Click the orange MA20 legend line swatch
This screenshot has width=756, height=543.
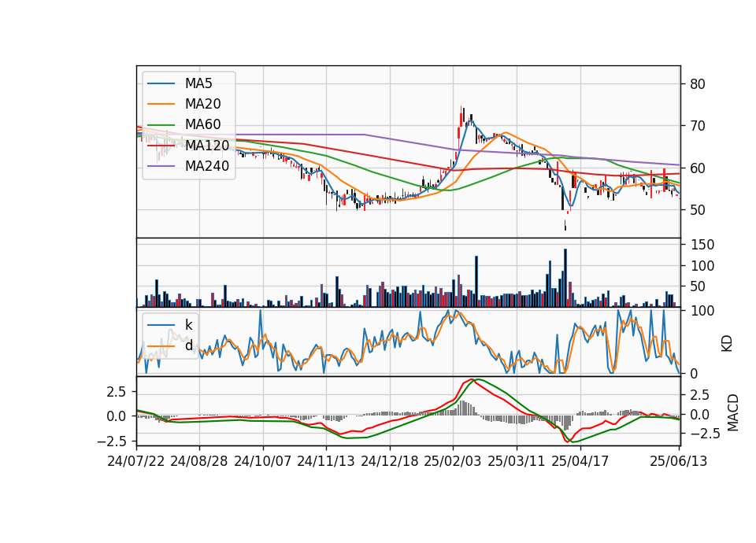(x=161, y=104)
